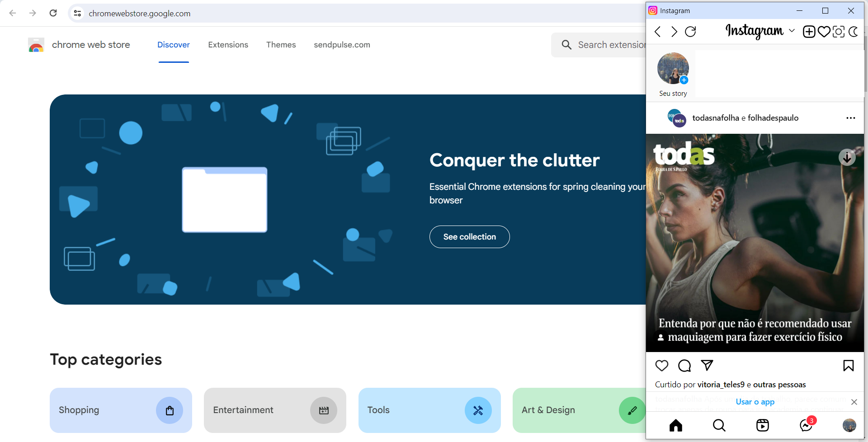Open Seu story profile picture
868x442 pixels.
click(x=673, y=68)
